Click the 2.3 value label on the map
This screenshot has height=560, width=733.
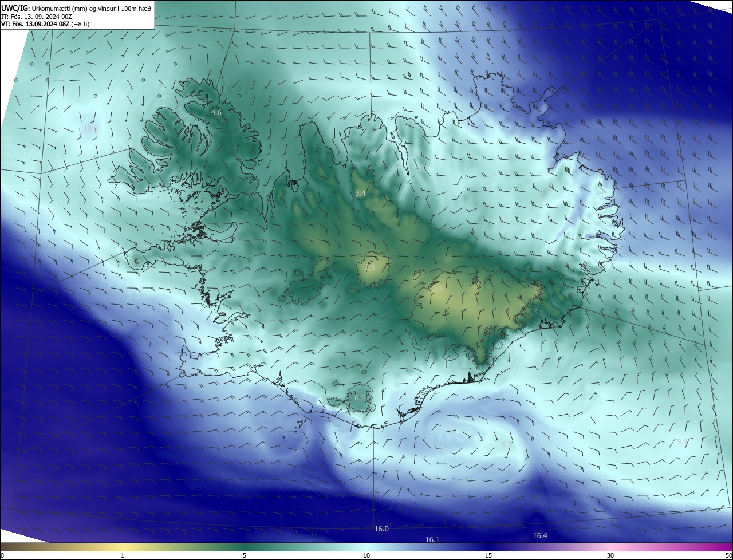[x=436, y=290]
